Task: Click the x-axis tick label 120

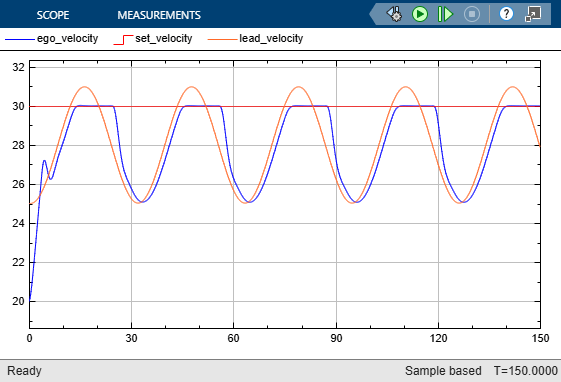Action: click(x=438, y=338)
